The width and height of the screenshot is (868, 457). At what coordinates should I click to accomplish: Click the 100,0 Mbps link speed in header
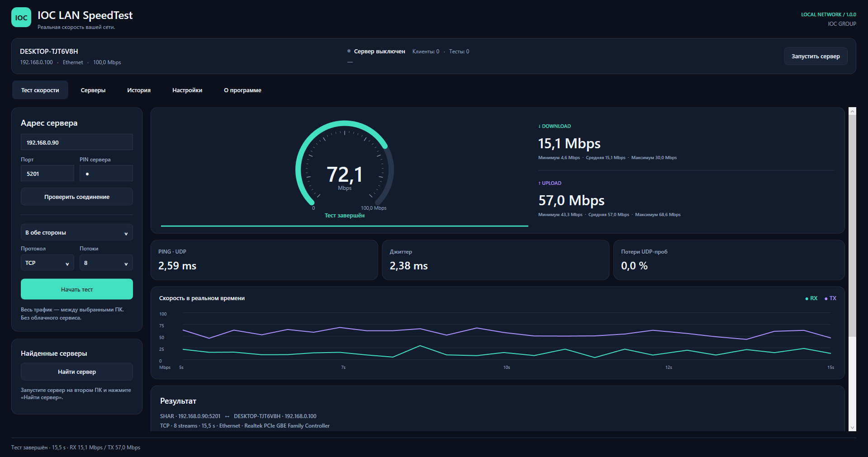[x=107, y=62]
